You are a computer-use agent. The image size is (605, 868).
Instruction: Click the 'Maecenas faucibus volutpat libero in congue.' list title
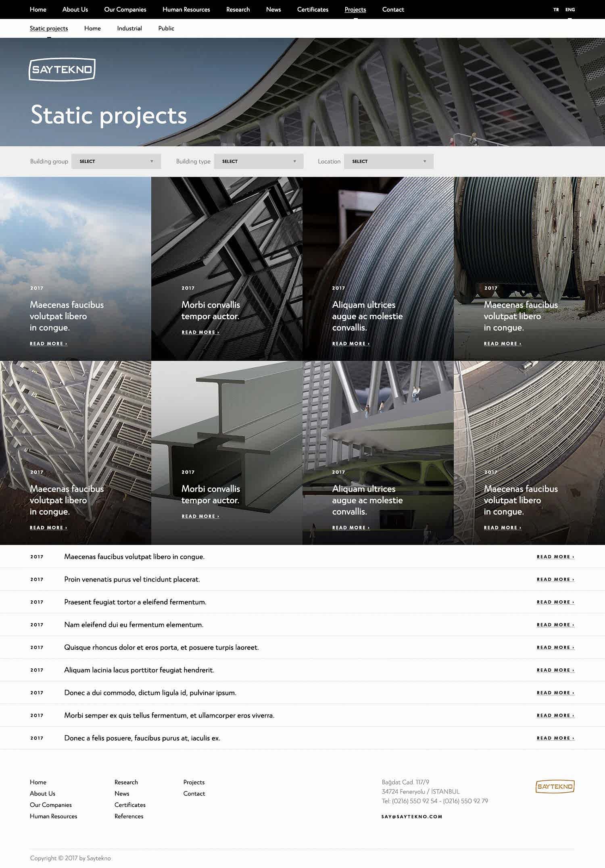click(134, 556)
